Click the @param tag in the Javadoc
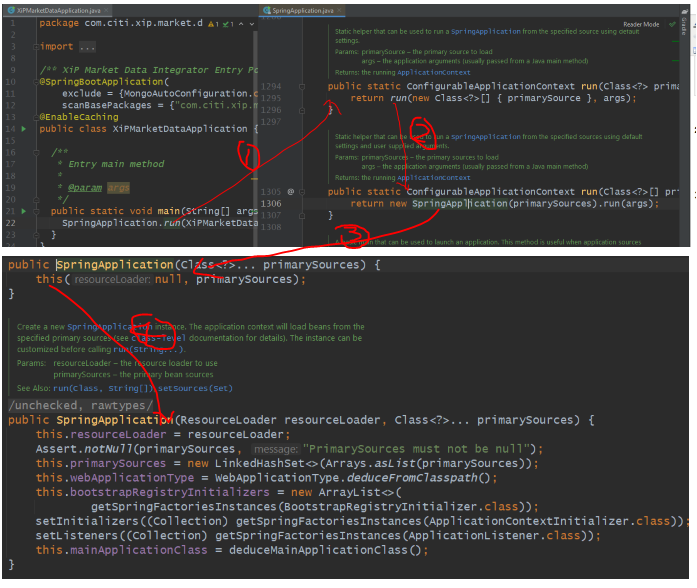This screenshot has height=588, width=697. click(85, 188)
